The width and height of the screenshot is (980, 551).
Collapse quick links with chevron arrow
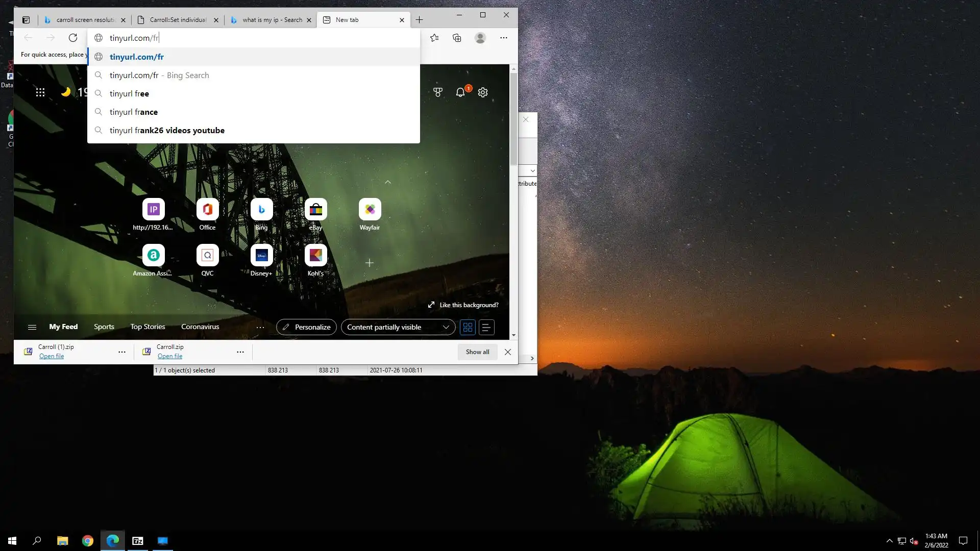click(x=388, y=182)
